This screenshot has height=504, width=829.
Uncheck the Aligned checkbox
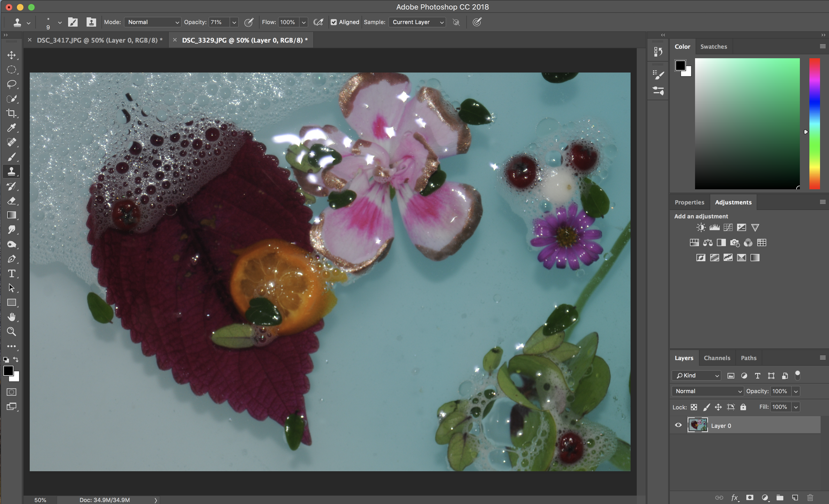[x=334, y=22]
